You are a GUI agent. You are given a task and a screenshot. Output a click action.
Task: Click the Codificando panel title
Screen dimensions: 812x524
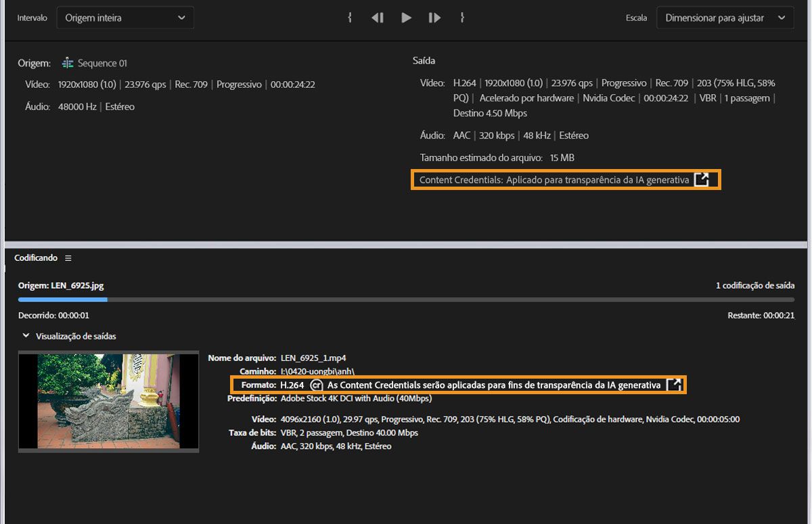[x=36, y=258]
